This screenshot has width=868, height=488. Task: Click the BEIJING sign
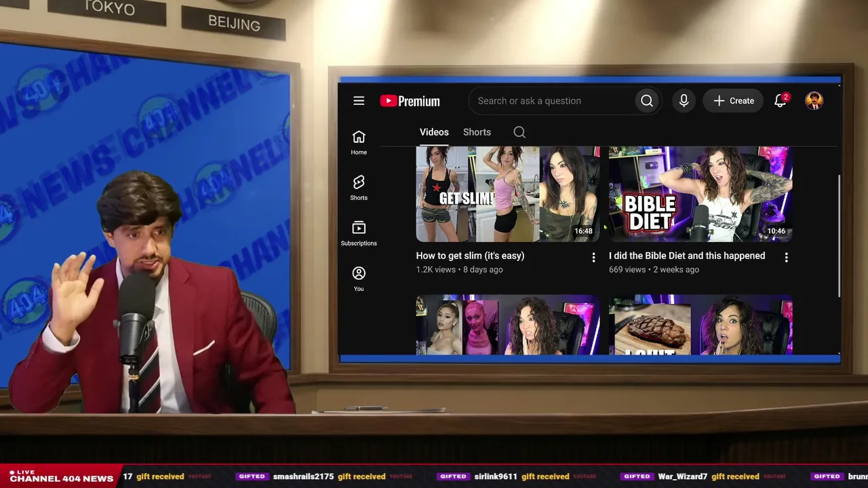[234, 23]
